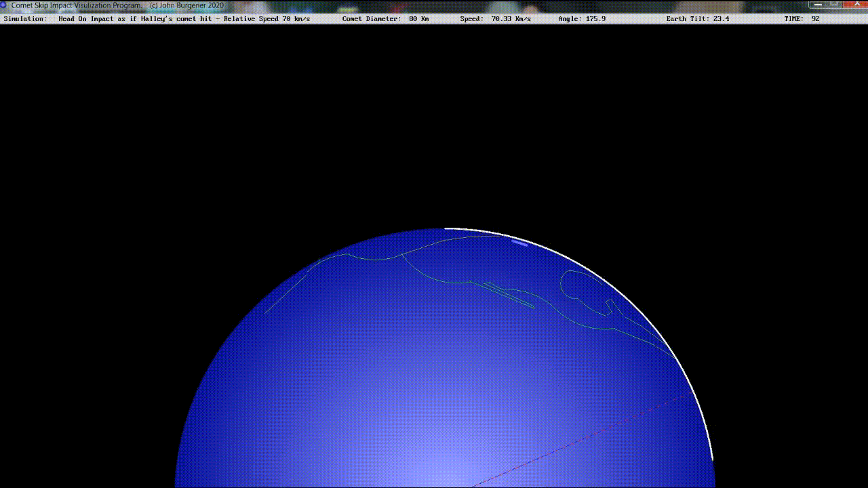This screenshot has width=868, height=488.
Task: Click the John Burgener 2020 copyright text
Action: coord(186,5)
